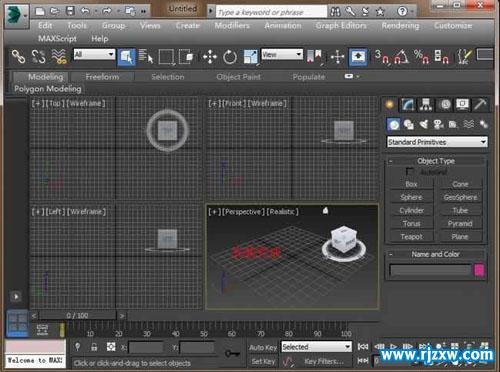Toggle Angle Snap
Screen dimensions: 500x372
coord(401,57)
